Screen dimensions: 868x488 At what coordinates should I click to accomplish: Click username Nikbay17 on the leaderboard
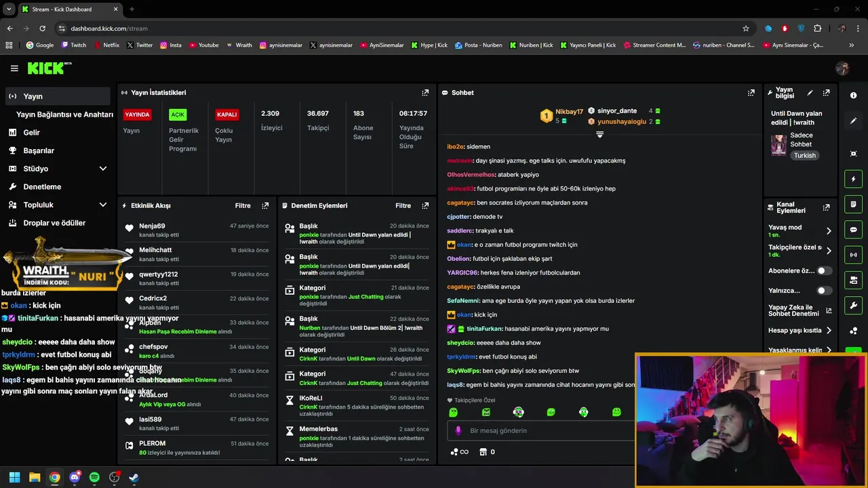[x=569, y=111]
